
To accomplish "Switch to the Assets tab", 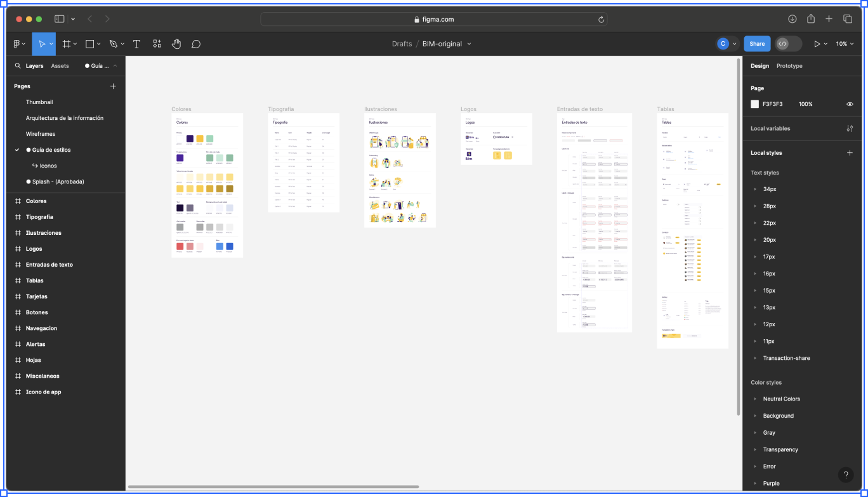I will tap(60, 66).
